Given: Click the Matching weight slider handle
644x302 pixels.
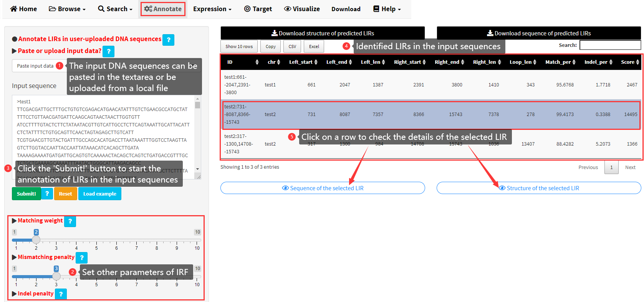Looking at the screenshot, I should (36, 240).
